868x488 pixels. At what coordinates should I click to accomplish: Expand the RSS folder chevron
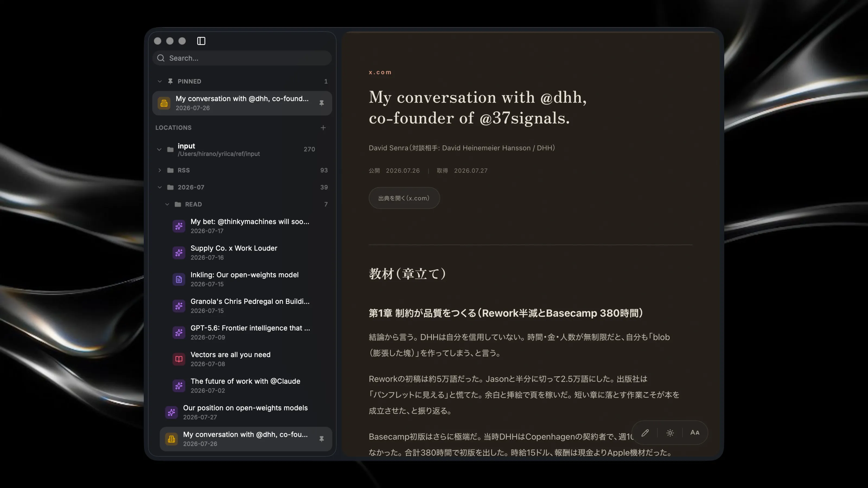click(x=160, y=170)
